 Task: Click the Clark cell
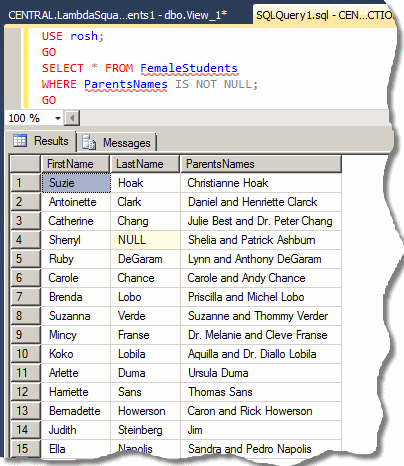pyautogui.click(x=145, y=202)
